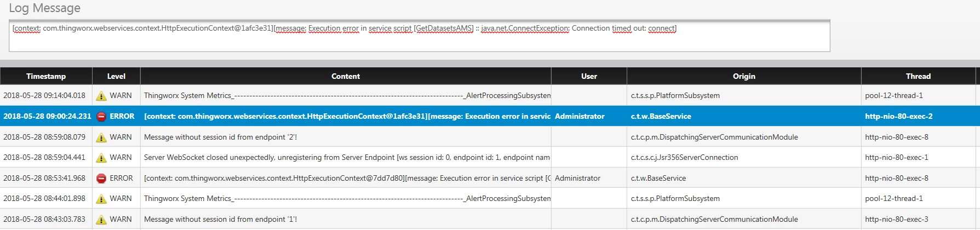
Task: Select timestamp 2018-05-28 08:59:08.079
Action: 44,137
